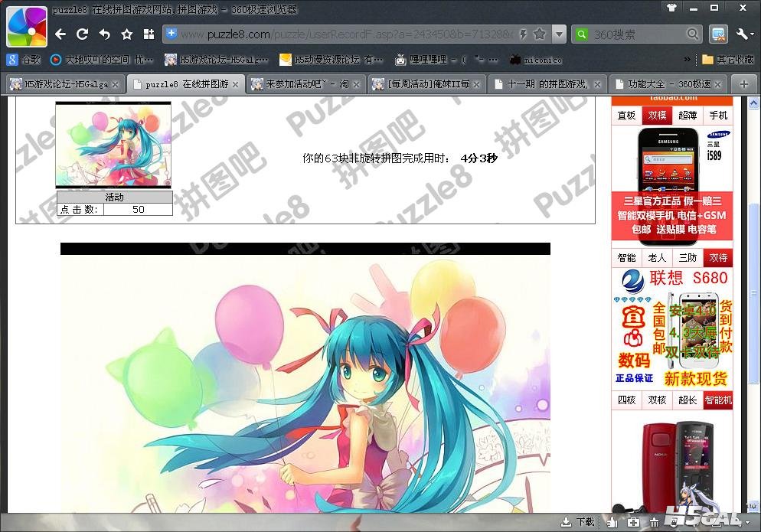
Task: Click the magnifier search button
Action: (693, 34)
